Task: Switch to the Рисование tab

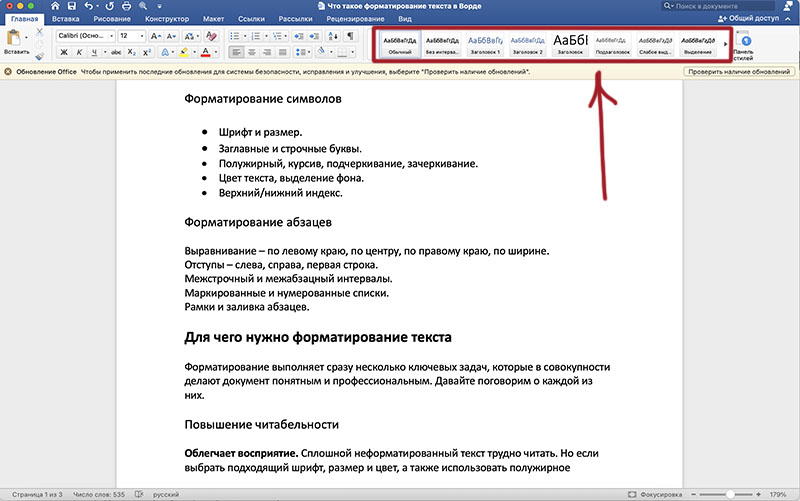Action: (112, 19)
